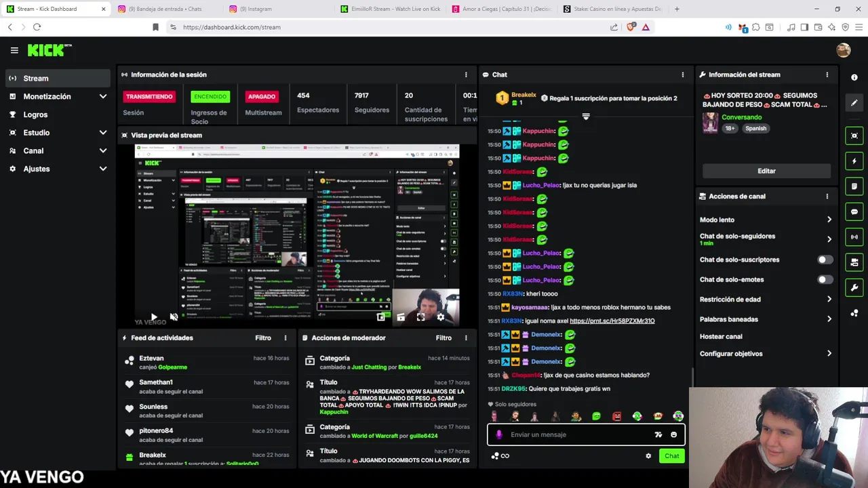Click the 7TV icon in chat input
This screenshot has height=488, width=868.
[658, 434]
